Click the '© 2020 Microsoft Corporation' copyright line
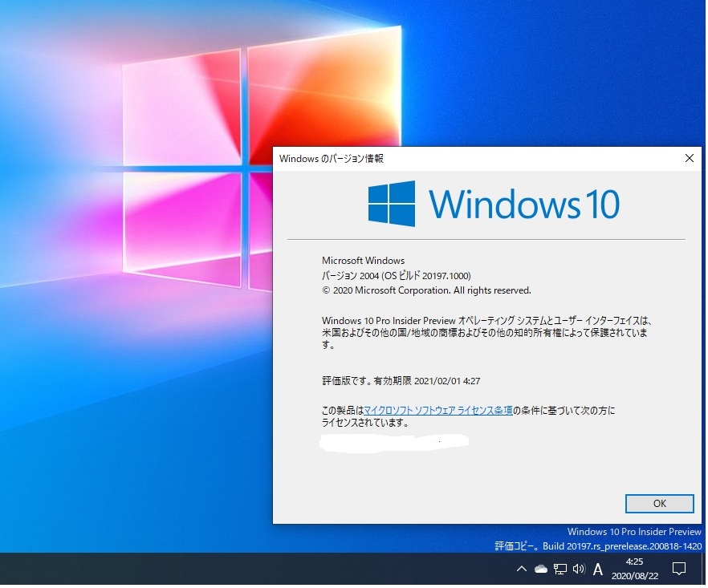This screenshot has width=708, height=588. pyautogui.click(x=427, y=291)
